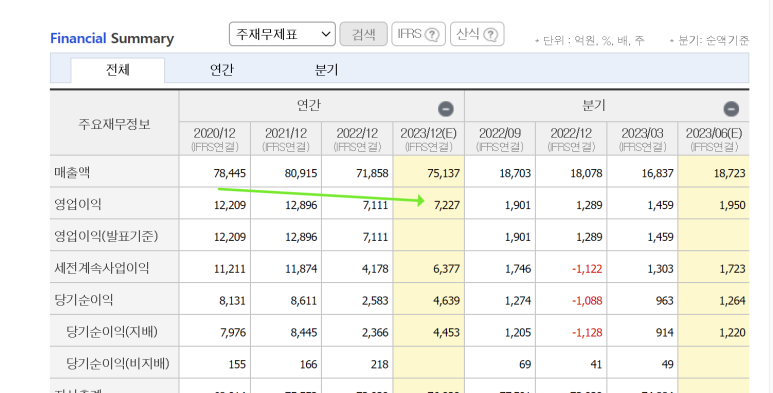Click the Financial Summary heading
The width and height of the screenshot is (773, 393).
pyautogui.click(x=112, y=38)
